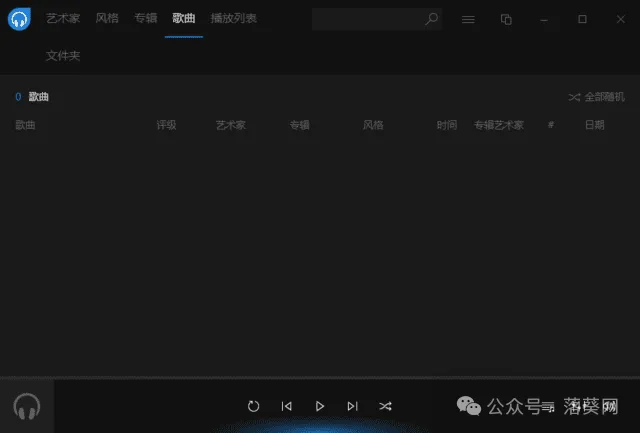Toggle shuffle playback mode

(385, 406)
